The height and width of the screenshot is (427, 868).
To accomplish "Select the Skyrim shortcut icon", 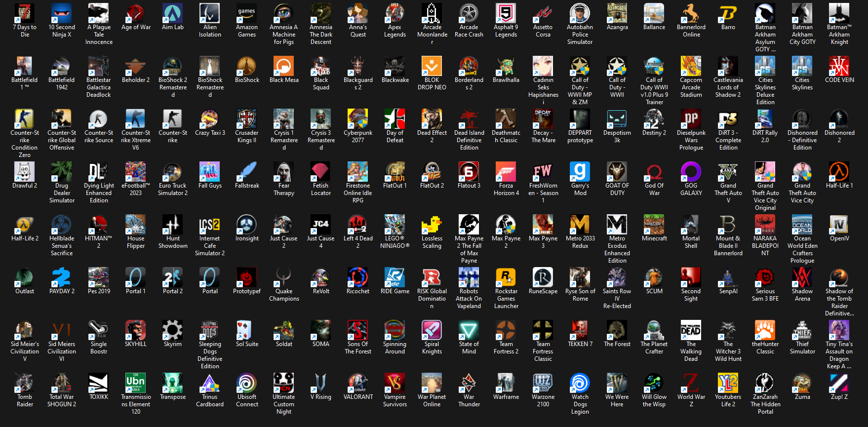I will [x=173, y=330].
